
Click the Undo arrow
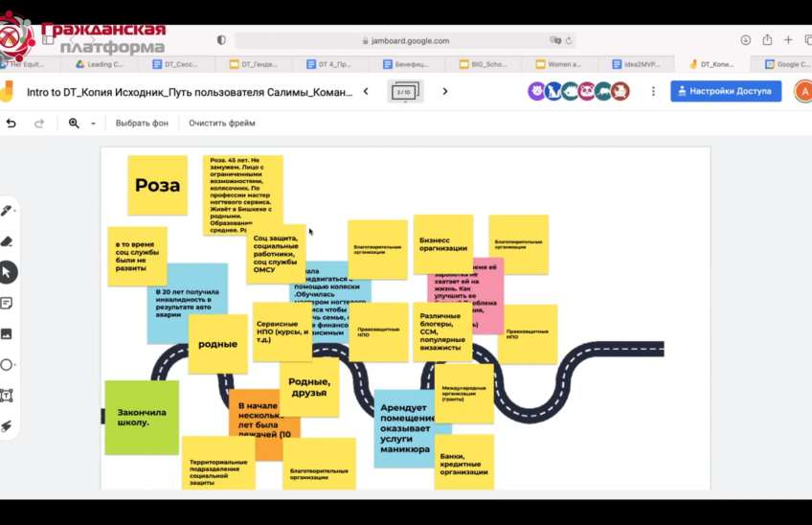(x=11, y=124)
